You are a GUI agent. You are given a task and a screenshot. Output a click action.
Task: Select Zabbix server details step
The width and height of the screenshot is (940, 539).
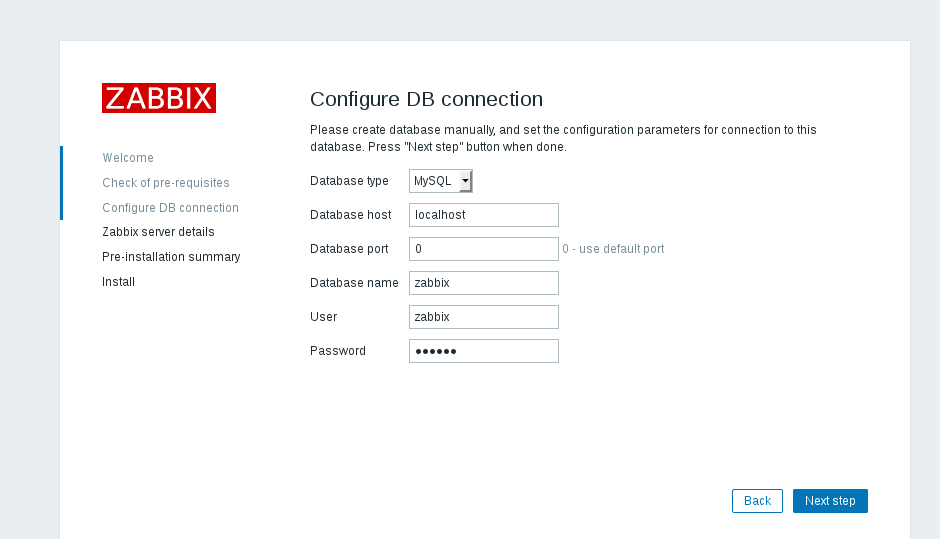(x=158, y=232)
